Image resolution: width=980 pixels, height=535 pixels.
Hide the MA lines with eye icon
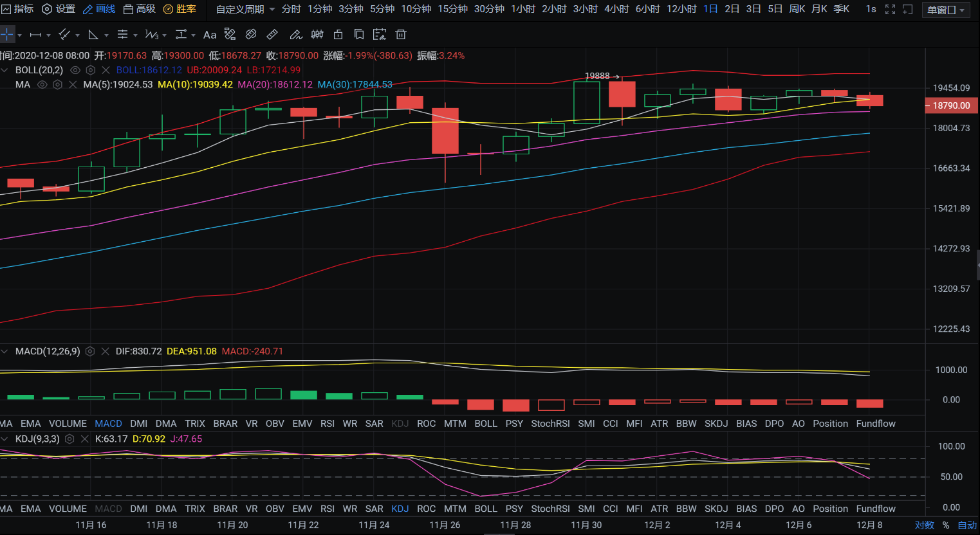(42, 85)
